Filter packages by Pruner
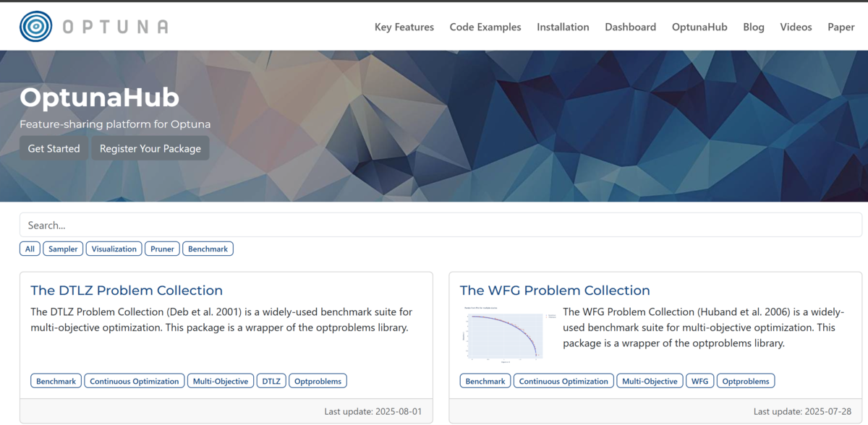Screen dimensions: 868x425 pyautogui.click(x=162, y=249)
